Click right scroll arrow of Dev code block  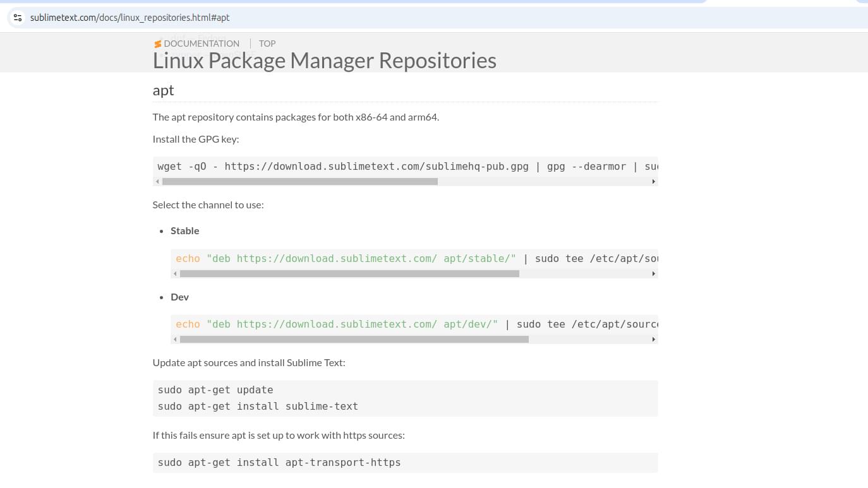(x=654, y=340)
